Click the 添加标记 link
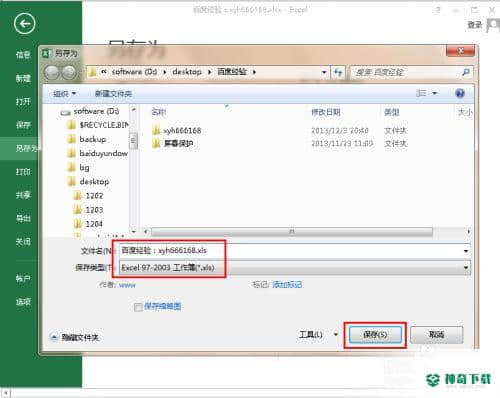 tap(287, 285)
